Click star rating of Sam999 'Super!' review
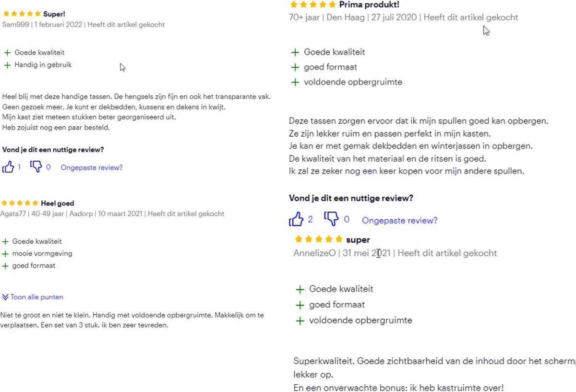Image resolution: width=576 pixels, height=392 pixels. pyautogui.click(x=22, y=14)
